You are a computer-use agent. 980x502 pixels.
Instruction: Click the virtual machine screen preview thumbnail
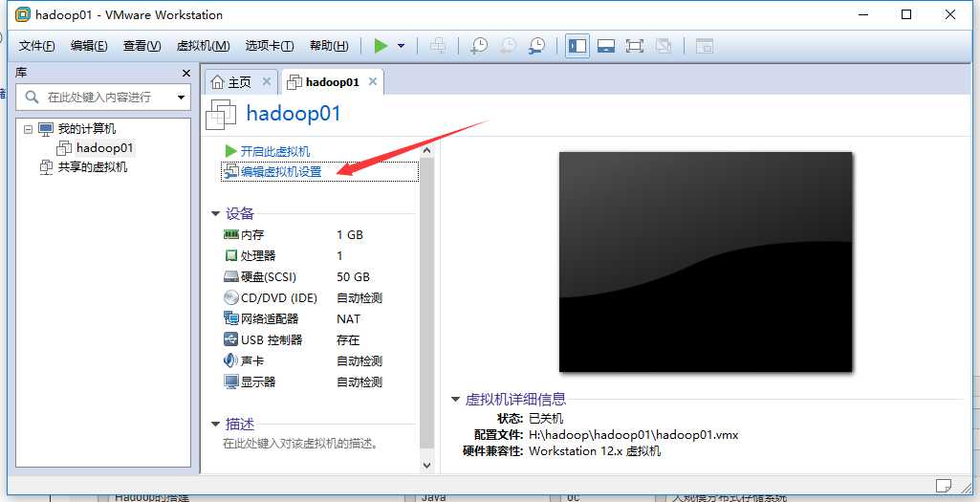706,262
